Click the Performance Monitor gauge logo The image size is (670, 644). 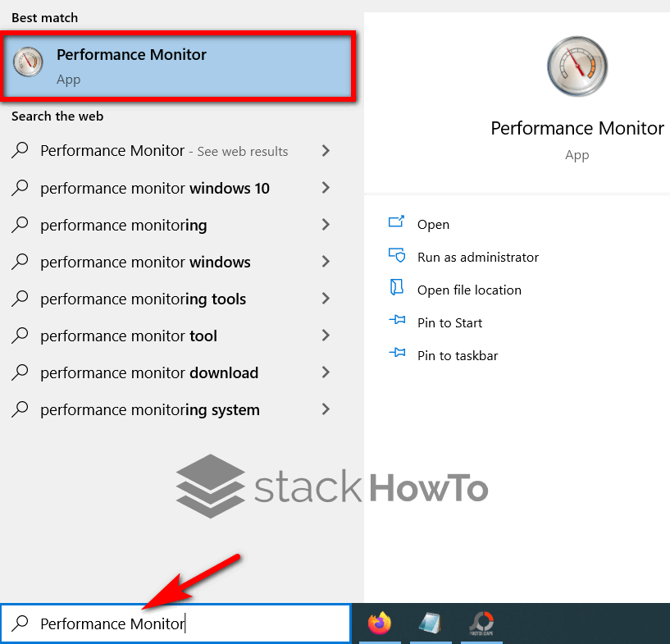(577, 66)
